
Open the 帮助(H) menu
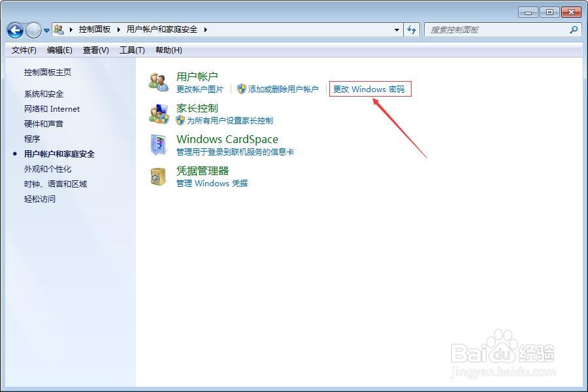(x=169, y=50)
